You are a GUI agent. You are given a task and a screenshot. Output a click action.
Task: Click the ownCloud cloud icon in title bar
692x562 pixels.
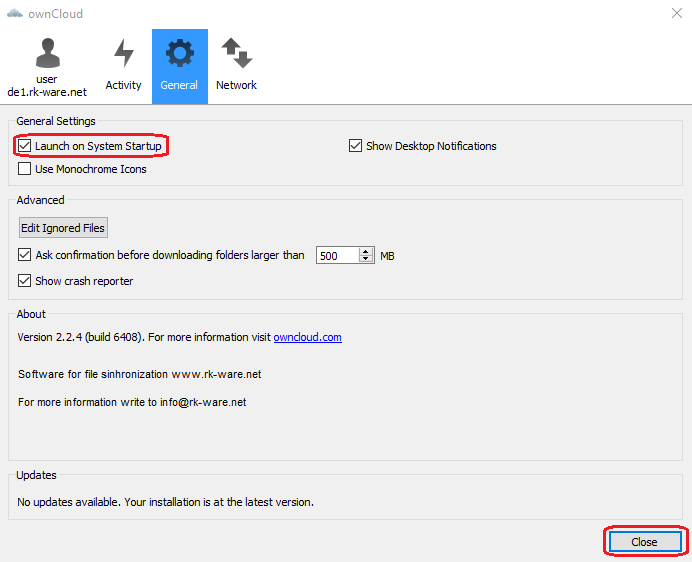[x=15, y=14]
